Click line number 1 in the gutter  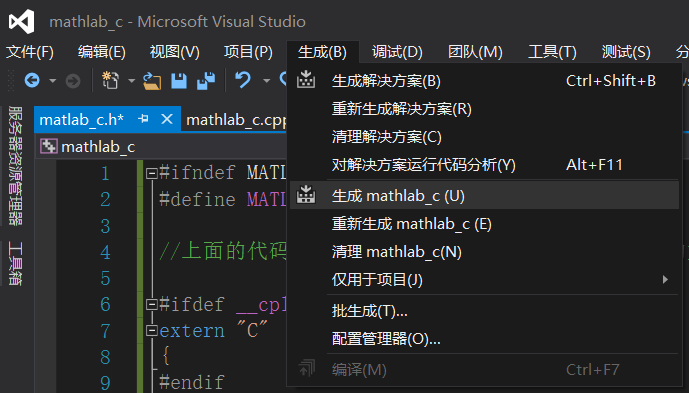click(105, 174)
